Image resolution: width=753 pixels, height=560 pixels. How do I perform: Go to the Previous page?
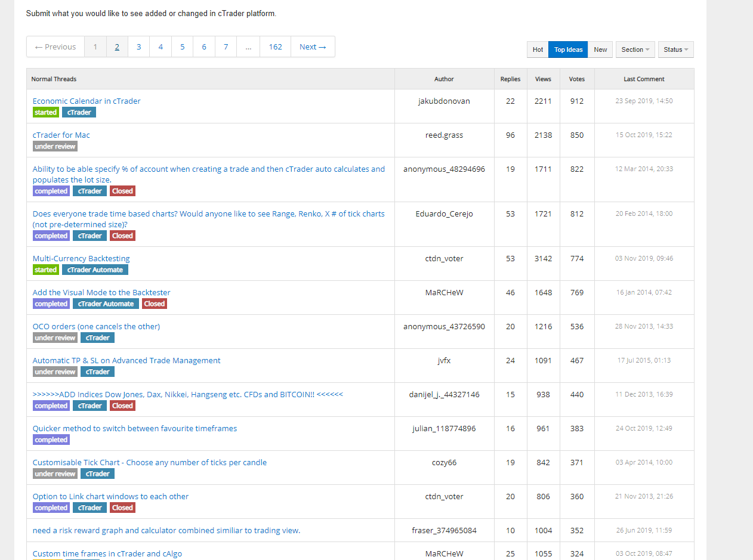(55, 47)
